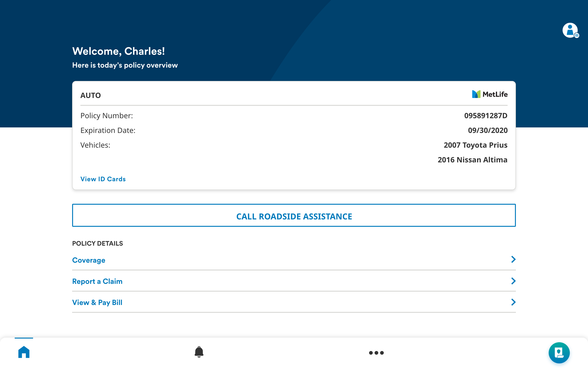588x368 pixels.
Task: Open the View ID Cards link
Action: tap(103, 179)
